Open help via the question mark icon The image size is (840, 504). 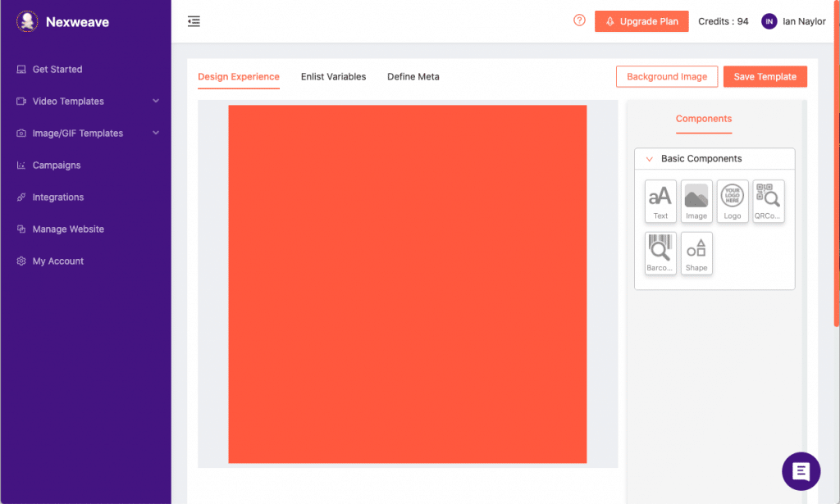tap(579, 21)
